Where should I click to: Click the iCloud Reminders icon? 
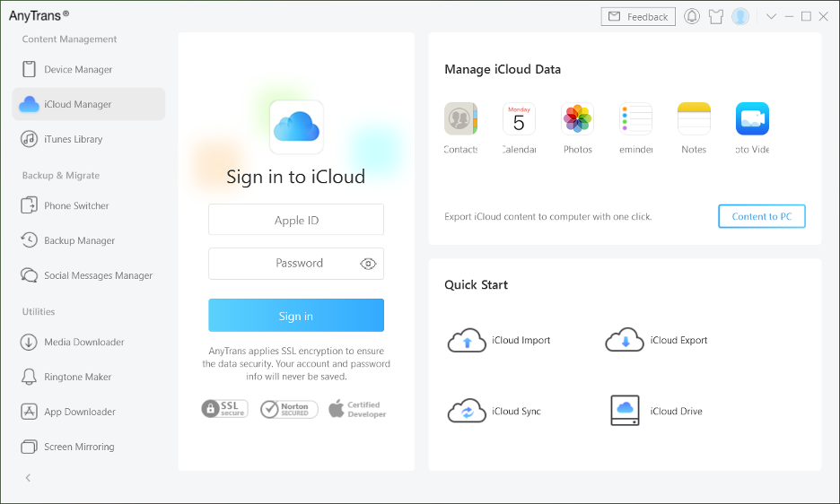[x=635, y=118]
